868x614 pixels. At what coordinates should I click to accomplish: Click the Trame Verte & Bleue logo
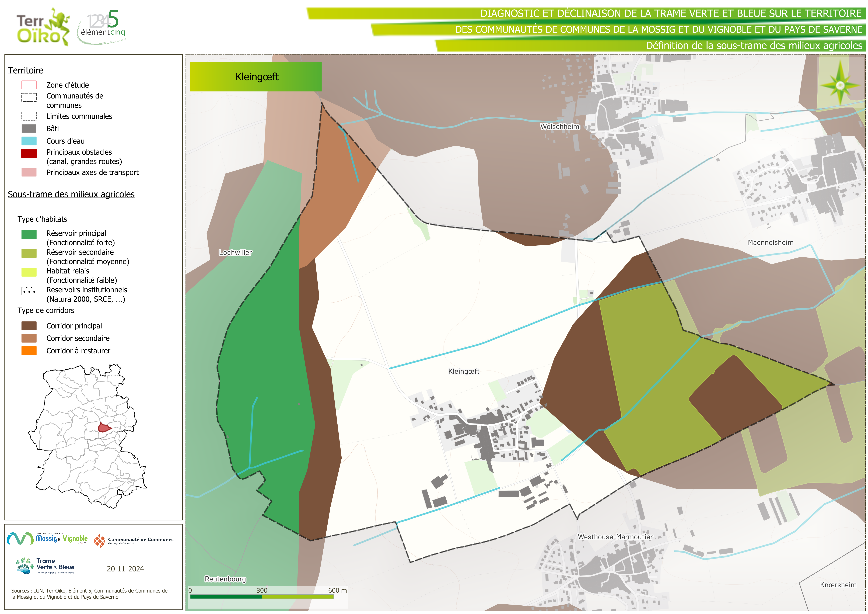point(46,566)
